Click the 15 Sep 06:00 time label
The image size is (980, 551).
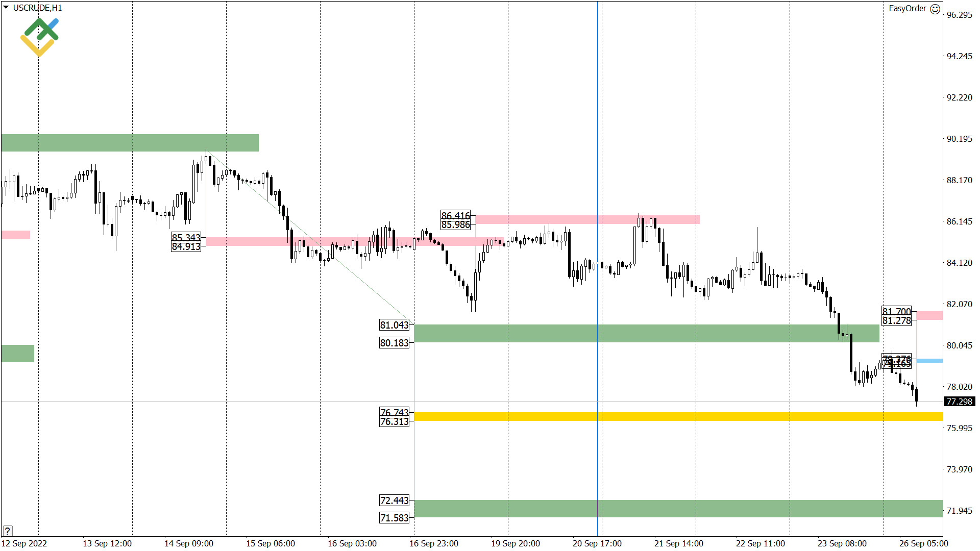click(271, 543)
